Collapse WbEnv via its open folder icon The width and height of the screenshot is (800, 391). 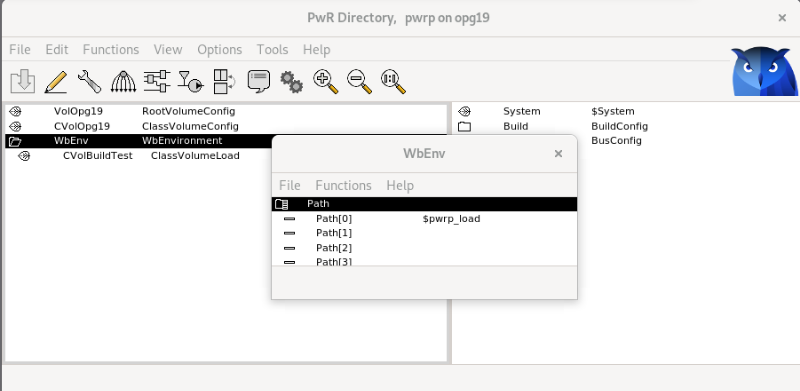pos(15,141)
